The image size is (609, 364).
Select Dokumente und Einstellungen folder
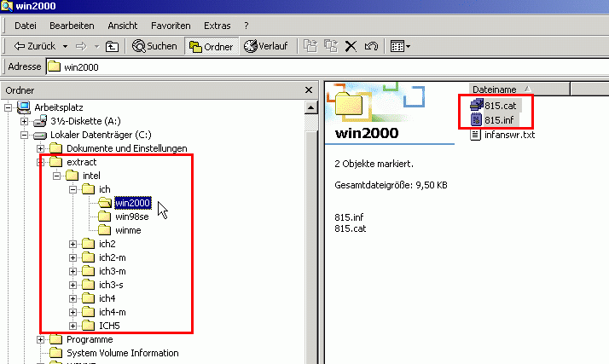click(126, 148)
